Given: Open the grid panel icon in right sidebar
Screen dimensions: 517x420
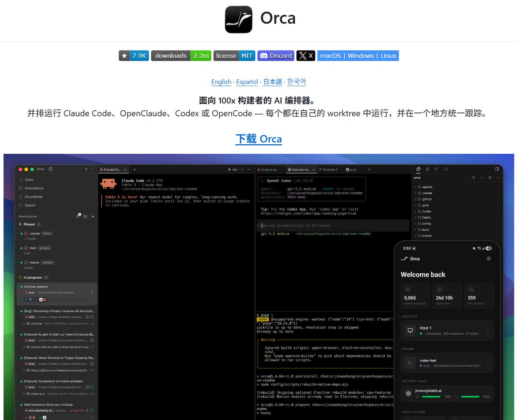Looking at the screenshot, I should pos(427,169).
